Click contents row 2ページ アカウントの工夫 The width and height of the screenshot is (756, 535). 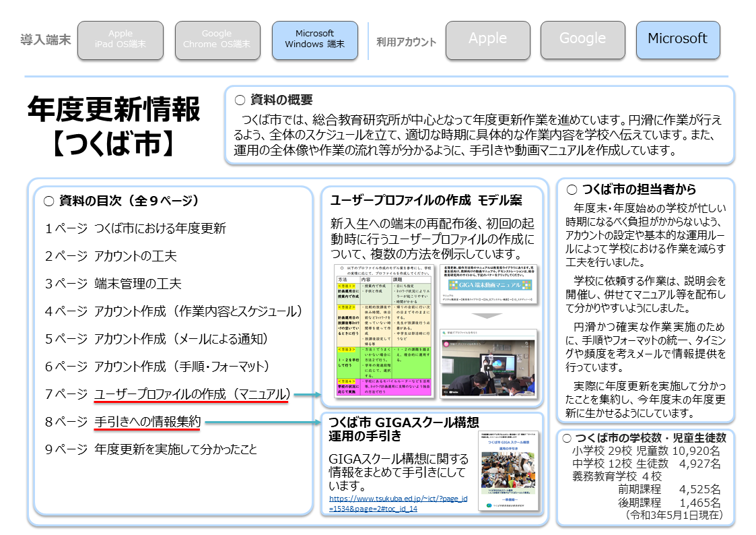111,255
